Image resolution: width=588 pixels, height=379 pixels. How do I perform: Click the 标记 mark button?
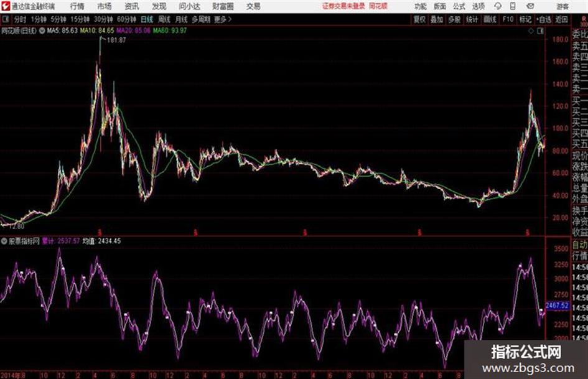(x=525, y=19)
